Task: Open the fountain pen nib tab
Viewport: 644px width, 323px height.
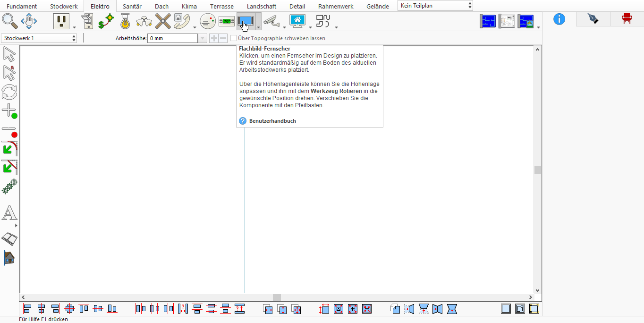Action: 593,19
